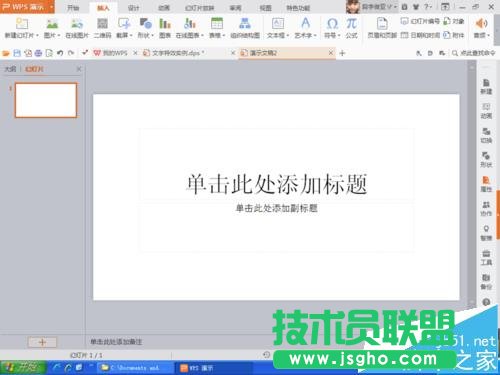Open the 工具 tools sidebar panel

coord(486,258)
